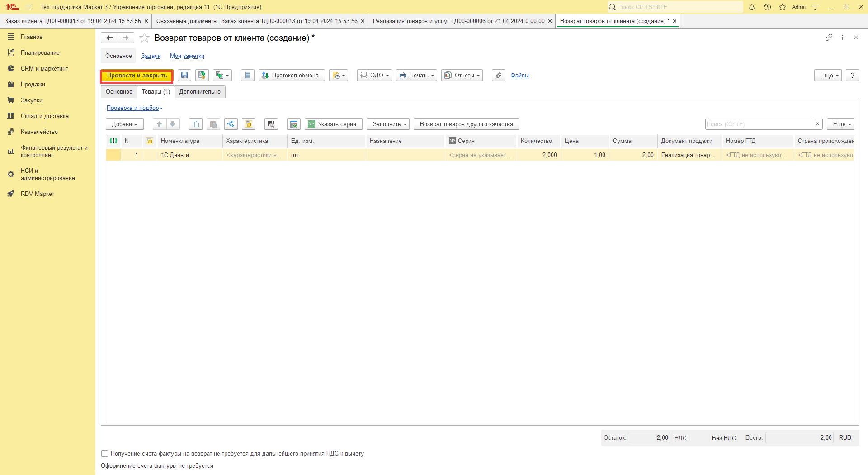The image size is (868, 475).
Task: Open the Еще menu in the document toolbar
Action: point(828,76)
